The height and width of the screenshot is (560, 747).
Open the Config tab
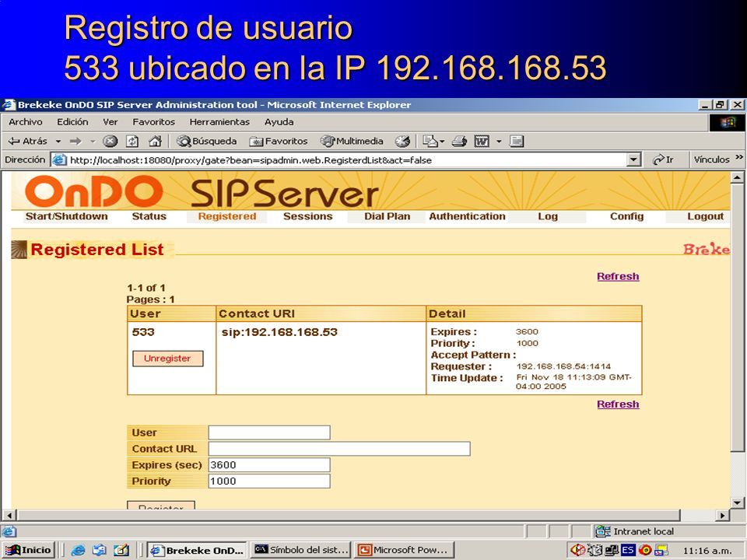point(626,216)
